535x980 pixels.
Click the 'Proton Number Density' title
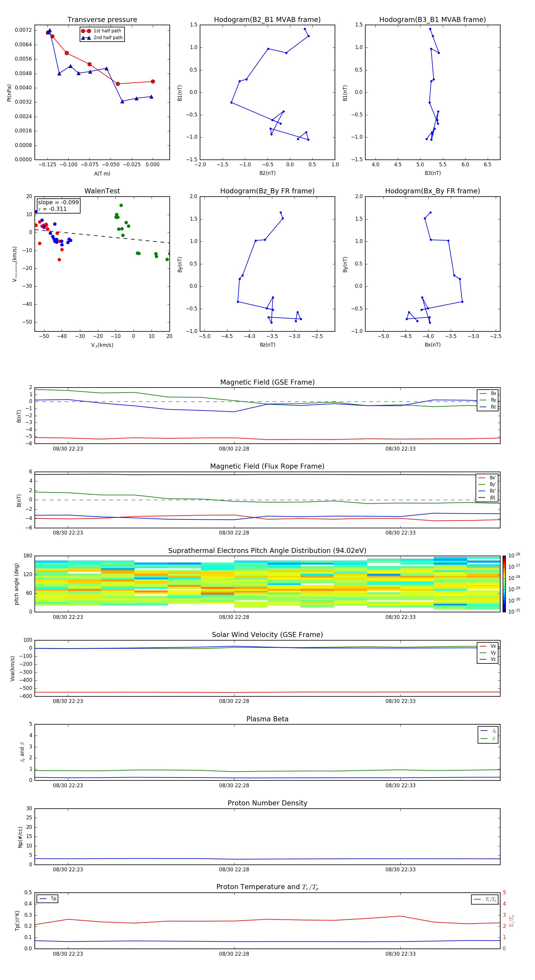click(267, 803)
